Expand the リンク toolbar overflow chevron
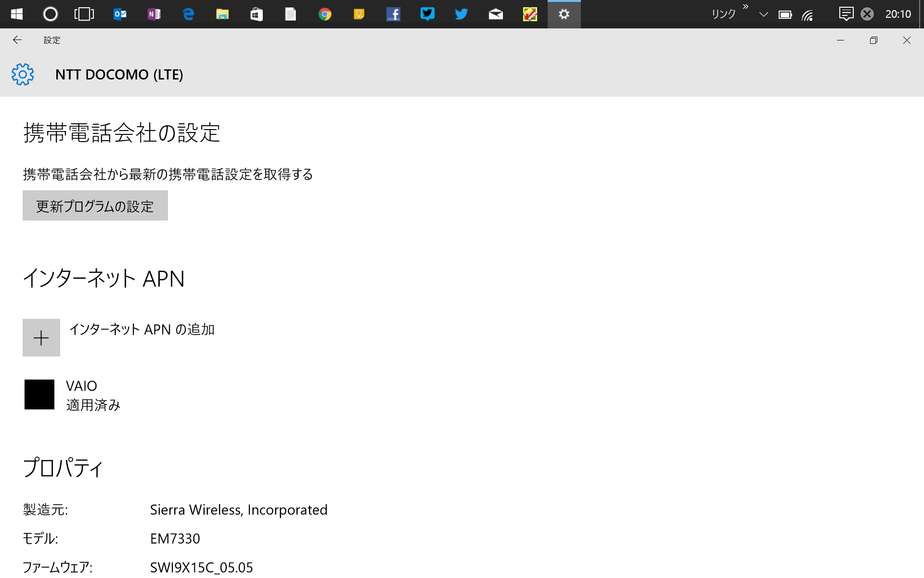 click(745, 7)
